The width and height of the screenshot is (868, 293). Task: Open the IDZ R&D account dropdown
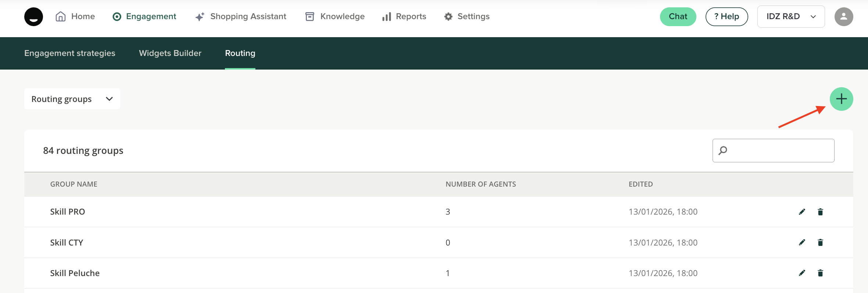tap(791, 17)
